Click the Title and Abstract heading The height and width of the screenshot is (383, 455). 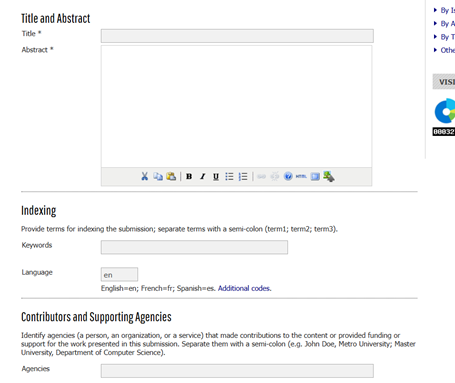coord(56,18)
